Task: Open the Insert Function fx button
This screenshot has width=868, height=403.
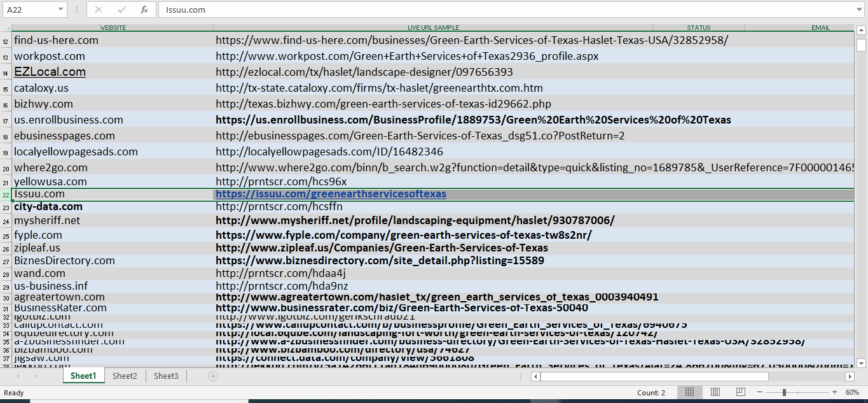Action: click(144, 10)
